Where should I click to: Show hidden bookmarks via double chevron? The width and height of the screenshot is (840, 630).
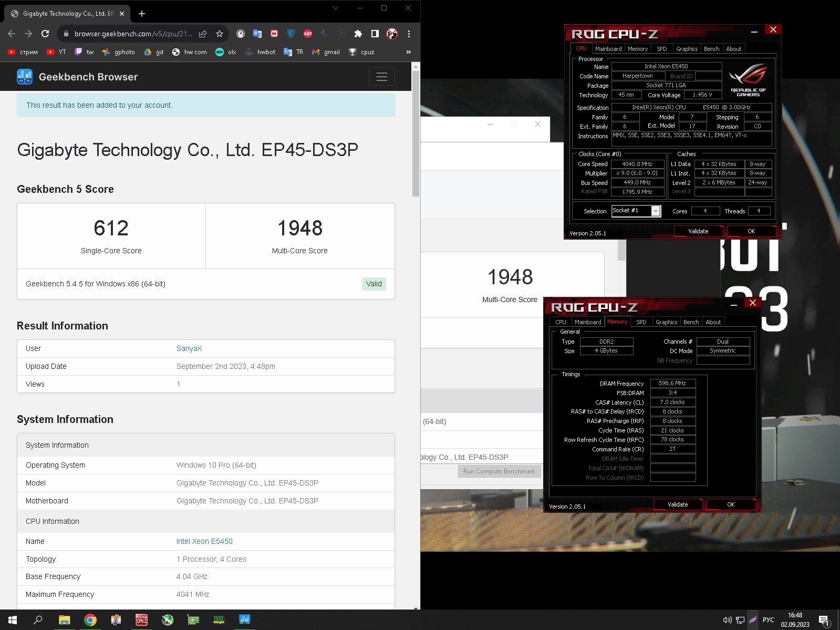pos(409,52)
